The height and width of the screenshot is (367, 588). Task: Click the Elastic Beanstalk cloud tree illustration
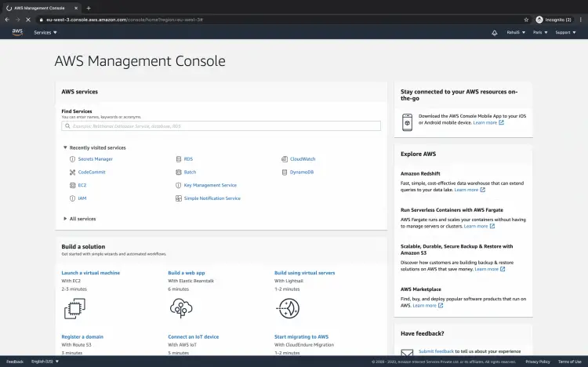[x=181, y=308]
